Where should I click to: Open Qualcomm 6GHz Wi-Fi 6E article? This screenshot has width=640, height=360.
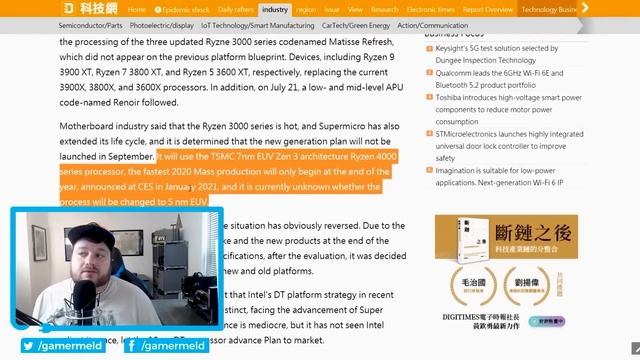coord(499,79)
